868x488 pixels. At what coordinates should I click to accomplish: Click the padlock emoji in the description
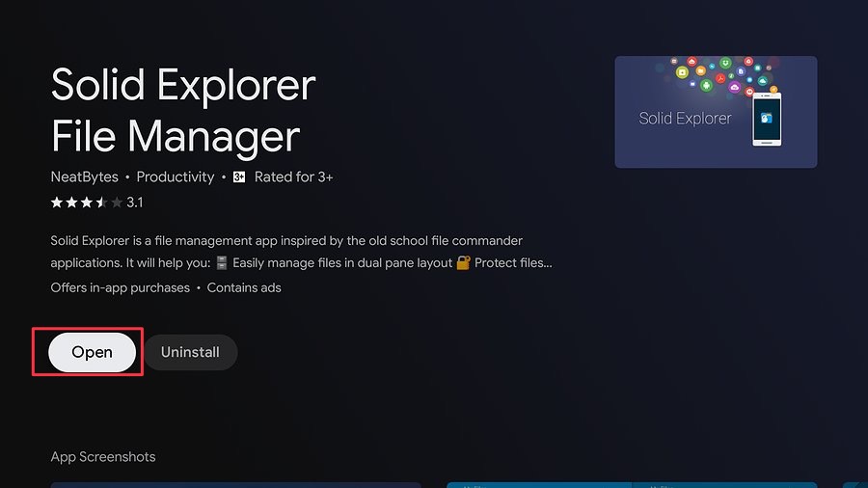463,263
